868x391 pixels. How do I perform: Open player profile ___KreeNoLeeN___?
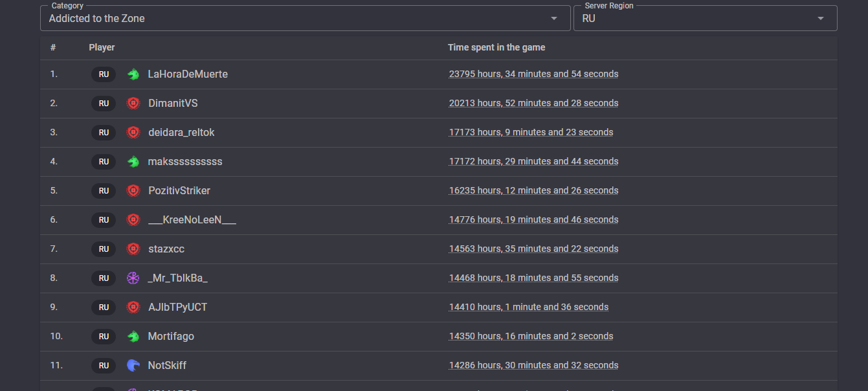click(192, 220)
